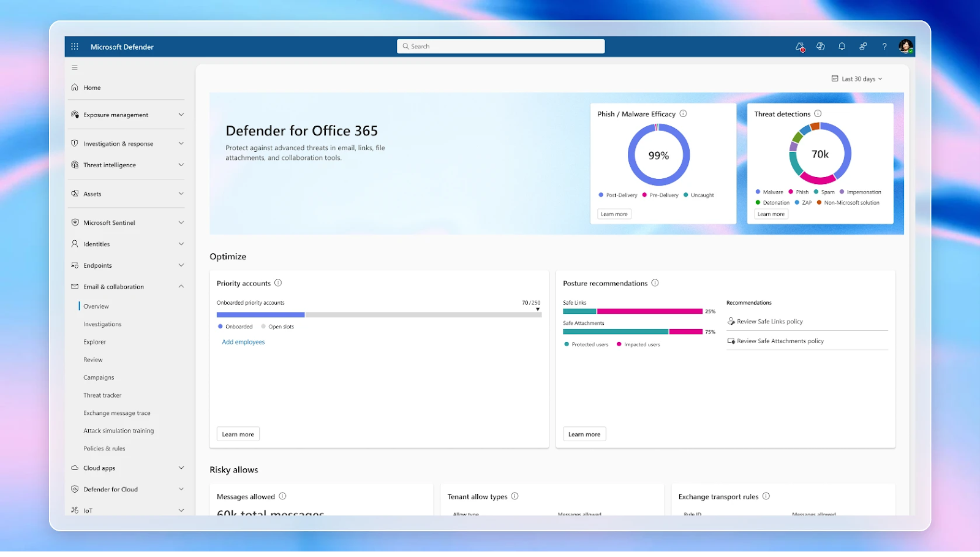
Task: Click the Assets icon in sidebar
Action: pos(75,194)
